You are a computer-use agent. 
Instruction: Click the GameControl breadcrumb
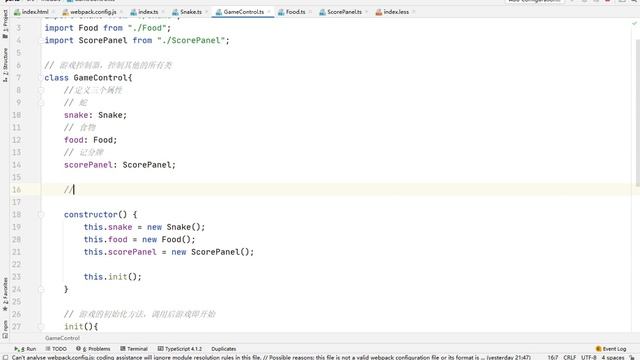tap(62, 338)
